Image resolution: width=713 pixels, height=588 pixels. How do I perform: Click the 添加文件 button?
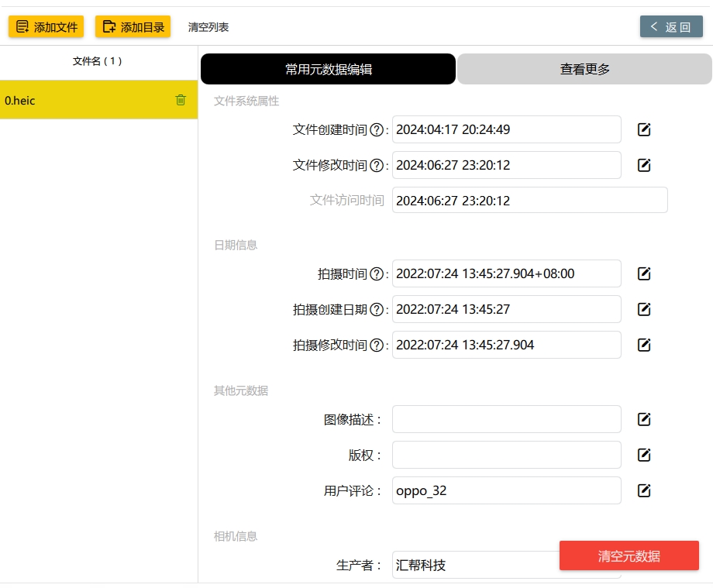46,27
